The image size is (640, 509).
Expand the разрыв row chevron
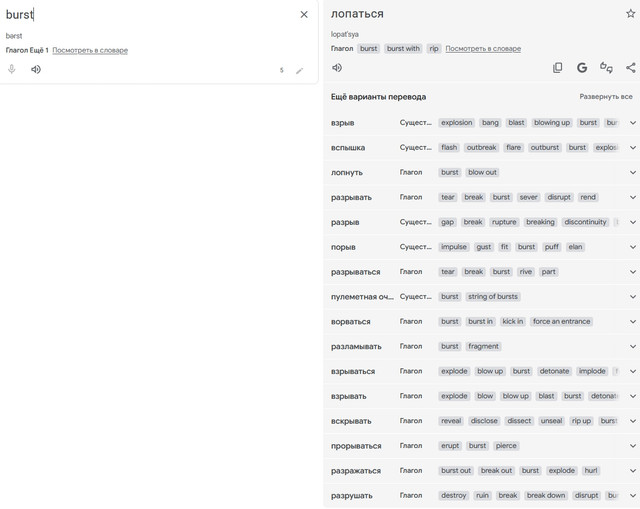coord(633,222)
